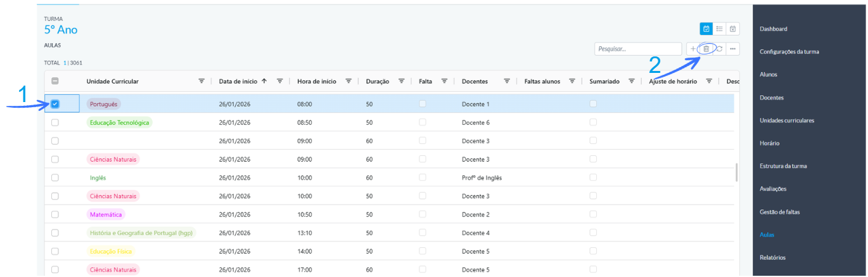The image size is (868, 277).
Task: Switch to the list view icon
Action: [719, 29]
